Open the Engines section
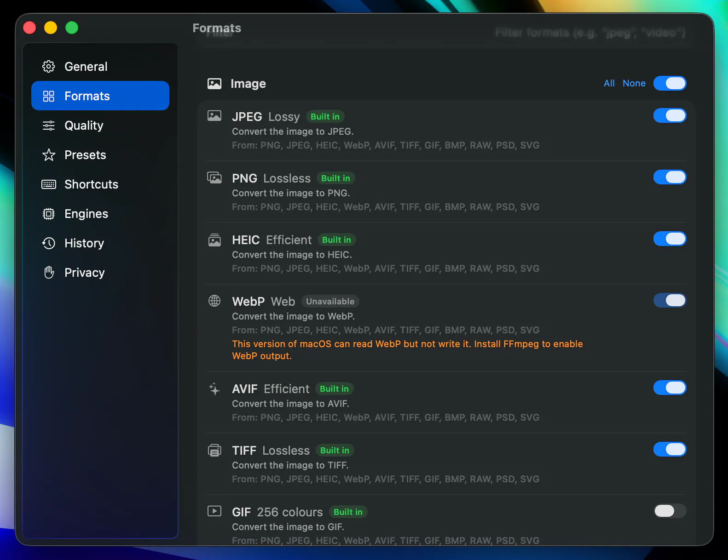728x560 pixels. (100, 214)
